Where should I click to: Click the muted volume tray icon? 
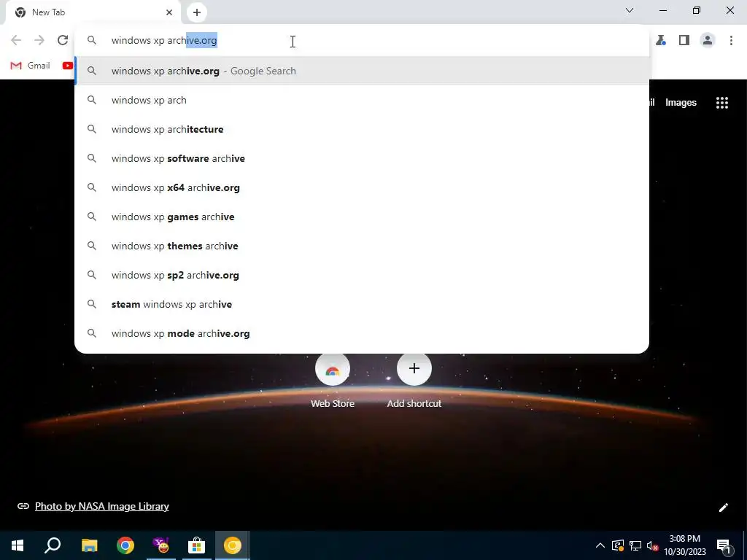(652, 545)
